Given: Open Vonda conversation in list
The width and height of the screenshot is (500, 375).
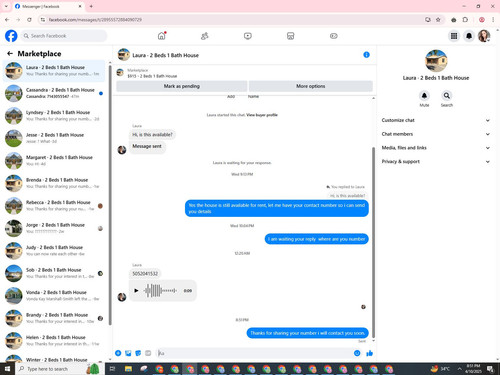Looking at the screenshot, I should tap(54, 296).
